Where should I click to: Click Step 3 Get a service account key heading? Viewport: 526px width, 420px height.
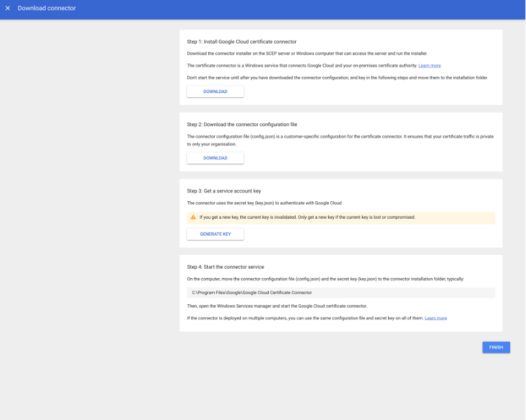pos(228,191)
